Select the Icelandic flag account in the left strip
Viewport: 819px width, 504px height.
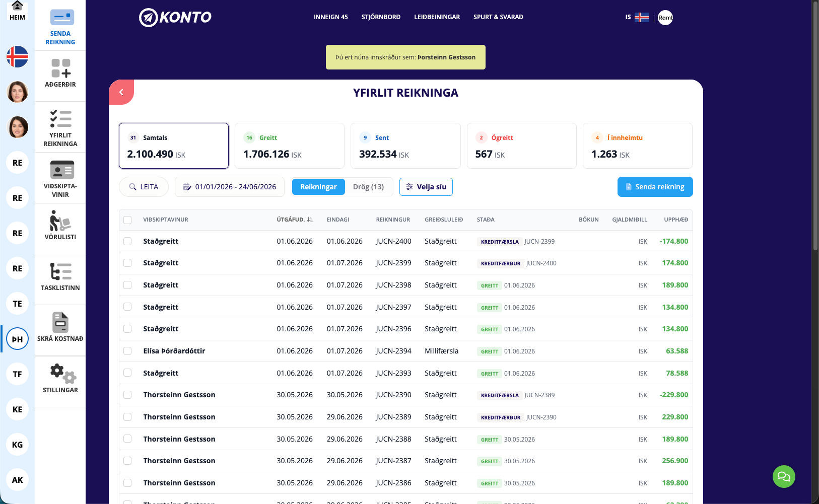(17, 57)
